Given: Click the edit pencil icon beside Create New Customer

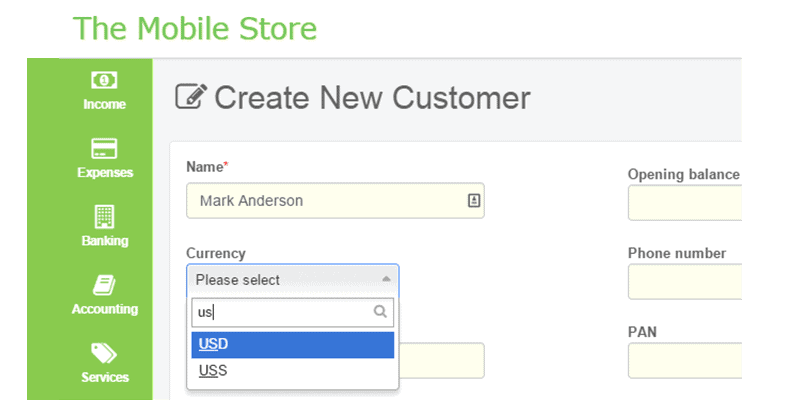Looking at the screenshot, I should coord(191,96).
